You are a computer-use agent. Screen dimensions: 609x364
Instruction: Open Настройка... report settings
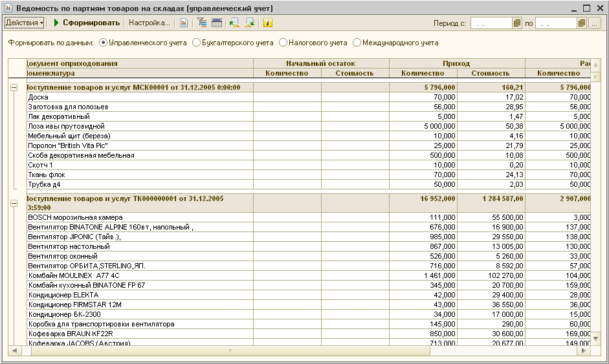pos(149,23)
